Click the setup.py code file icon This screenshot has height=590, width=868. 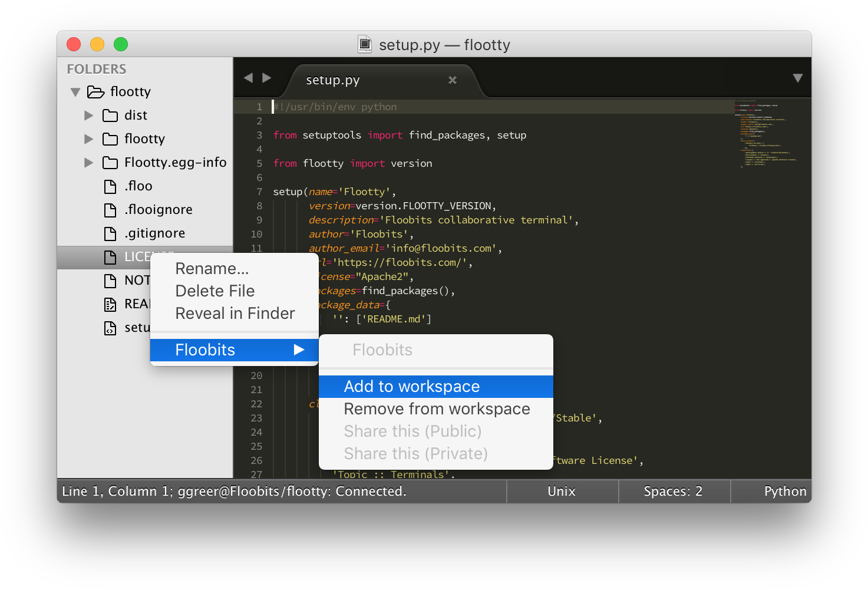coord(110,328)
